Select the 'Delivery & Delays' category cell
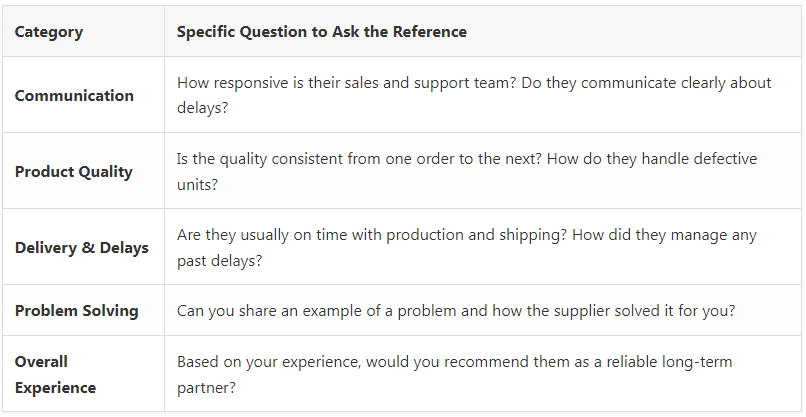 (81, 248)
